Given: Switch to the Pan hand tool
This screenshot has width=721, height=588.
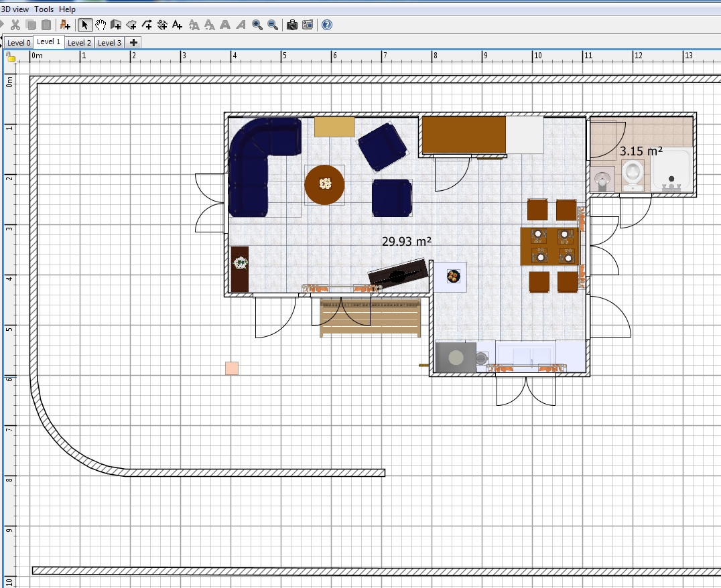Looking at the screenshot, I should [101, 25].
